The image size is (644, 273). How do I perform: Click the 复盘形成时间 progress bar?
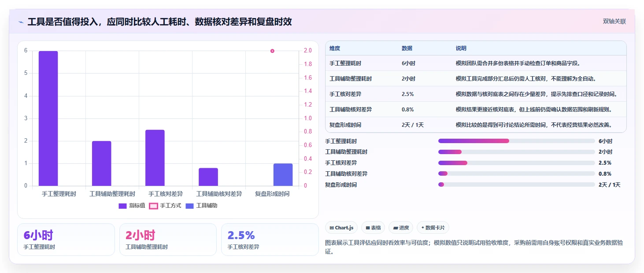pyautogui.click(x=517, y=184)
